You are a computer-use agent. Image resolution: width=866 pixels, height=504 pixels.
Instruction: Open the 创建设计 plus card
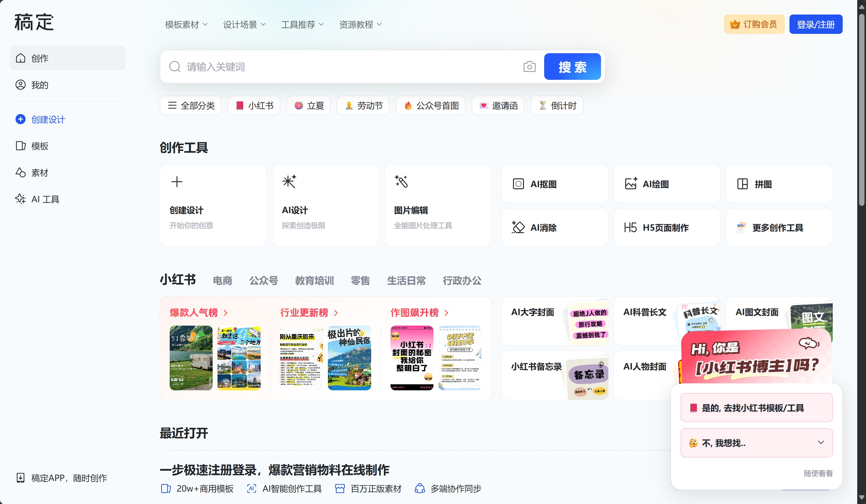pyautogui.click(x=213, y=206)
